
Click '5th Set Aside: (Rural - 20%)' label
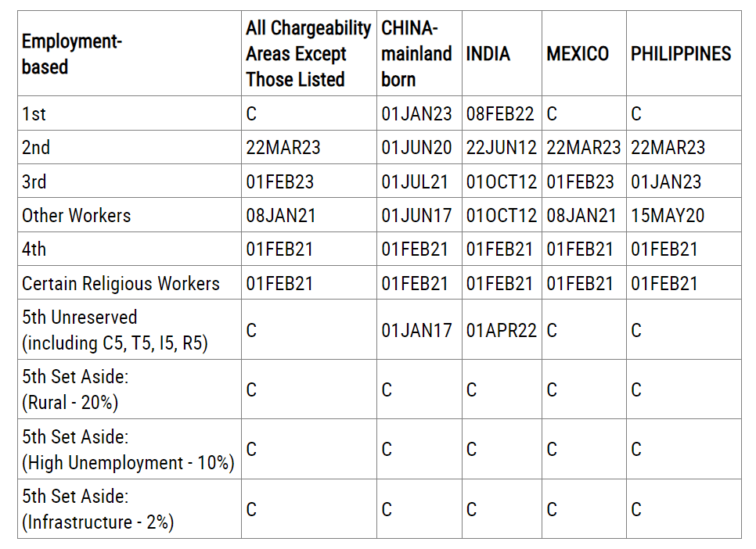[x=75, y=389]
